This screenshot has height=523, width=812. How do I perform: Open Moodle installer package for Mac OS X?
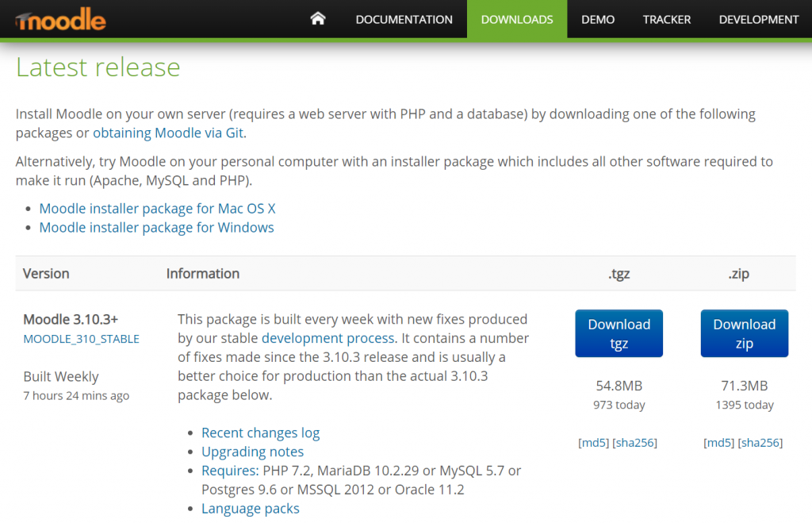click(157, 208)
